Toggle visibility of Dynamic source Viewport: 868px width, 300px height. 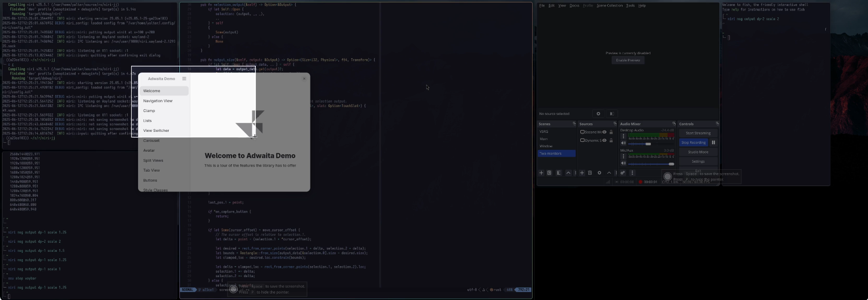(x=605, y=140)
